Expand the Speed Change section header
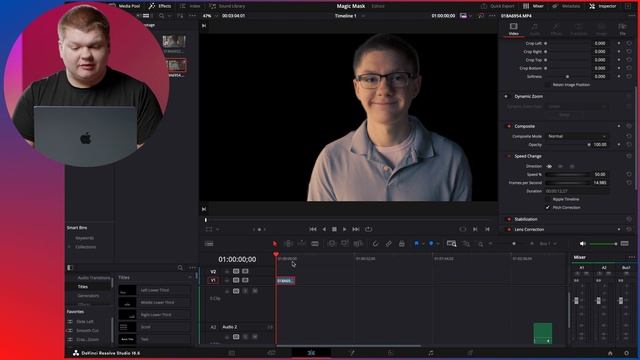 (x=528, y=156)
